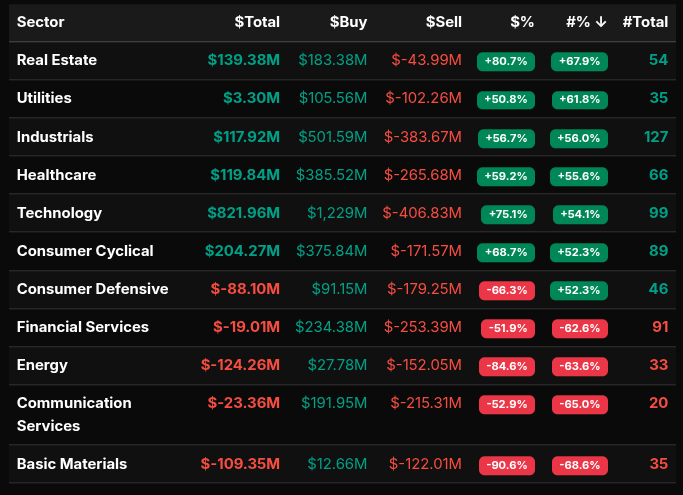Image resolution: width=683 pixels, height=495 pixels.
Task: Open Financial Services sector
Action: [82, 327]
